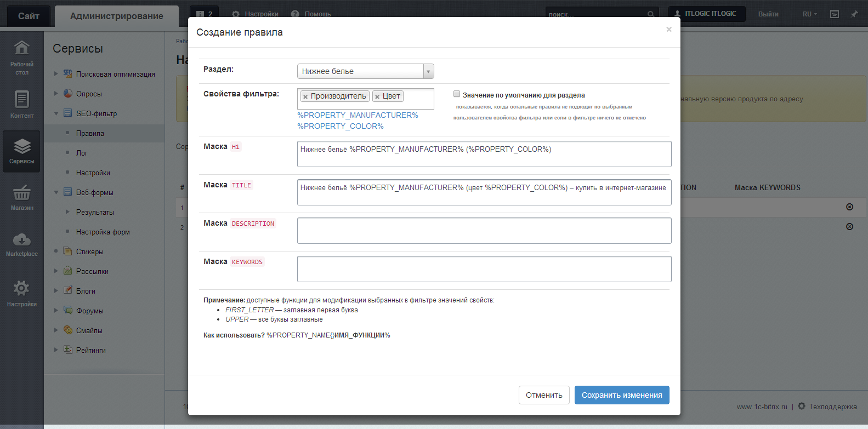Viewport: 868px width, 429px height.
Task: Click the Отменить button
Action: tap(544, 395)
